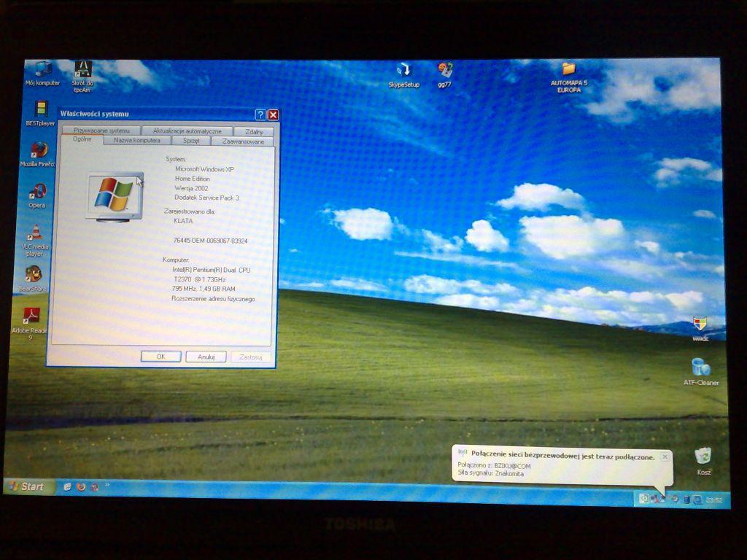Viewport: 747px width, 560px height.
Task: Click the "Dodatek Service Pack 3" line
Action: pos(206,198)
